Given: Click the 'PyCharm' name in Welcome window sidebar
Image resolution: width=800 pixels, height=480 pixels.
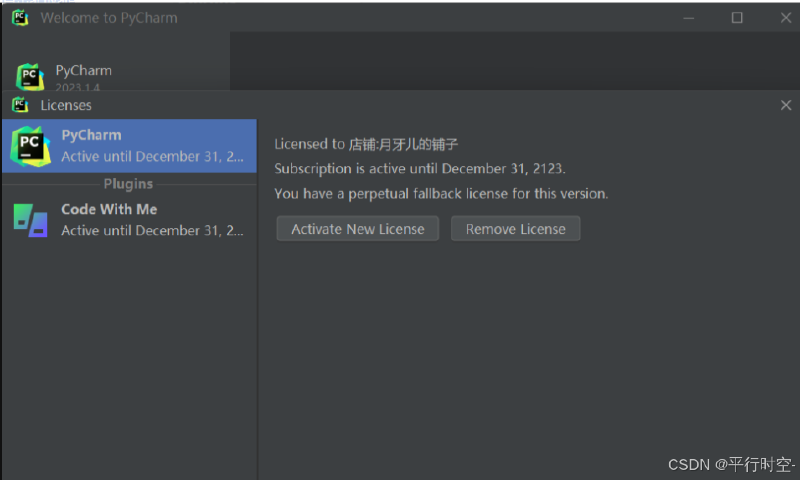Looking at the screenshot, I should click(84, 70).
